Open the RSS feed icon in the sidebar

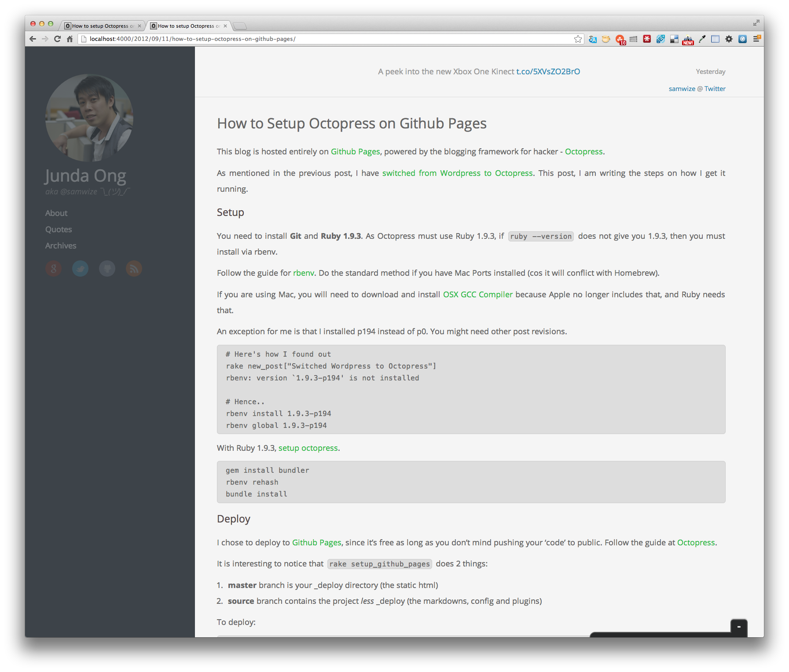coord(134,269)
